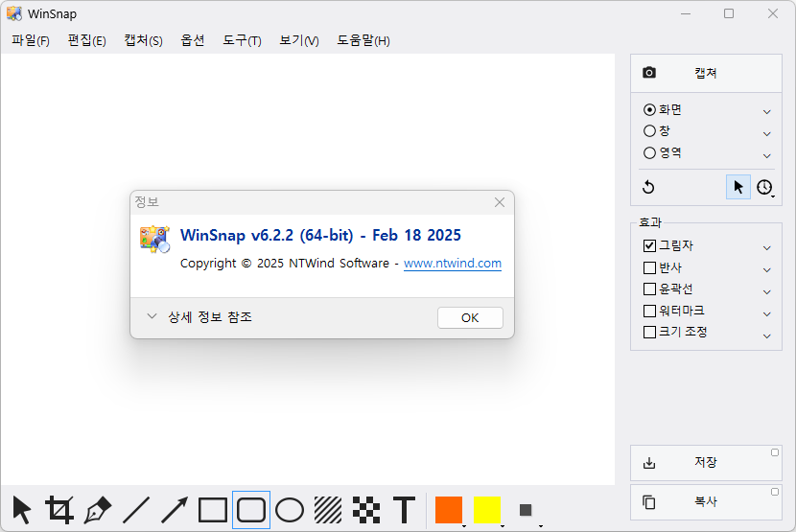Open the 파일(F) menu
796x532 pixels.
(x=31, y=40)
